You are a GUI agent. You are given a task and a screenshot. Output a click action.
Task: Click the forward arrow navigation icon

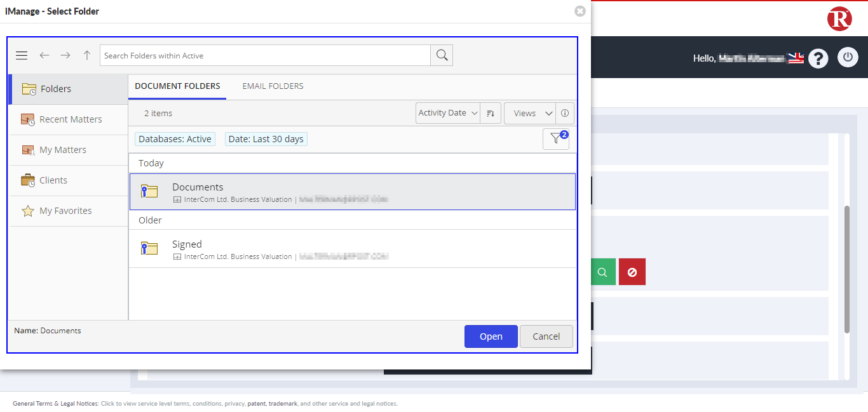(x=65, y=56)
